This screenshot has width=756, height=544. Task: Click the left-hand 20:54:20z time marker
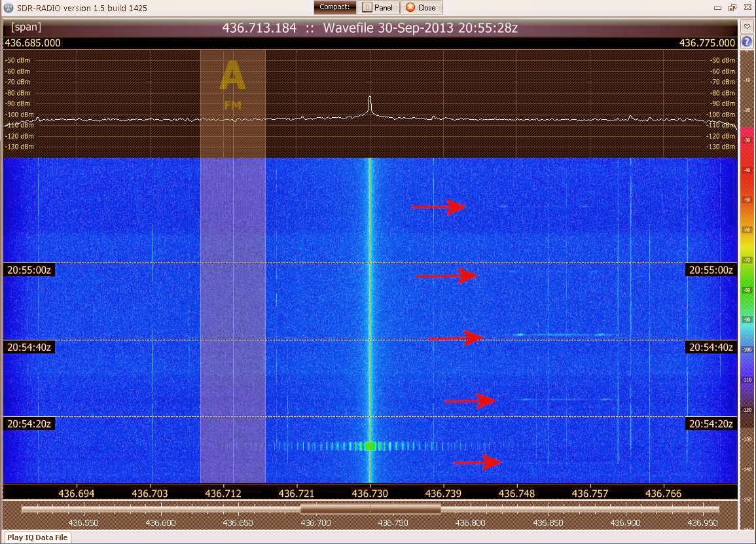tap(29, 424)
